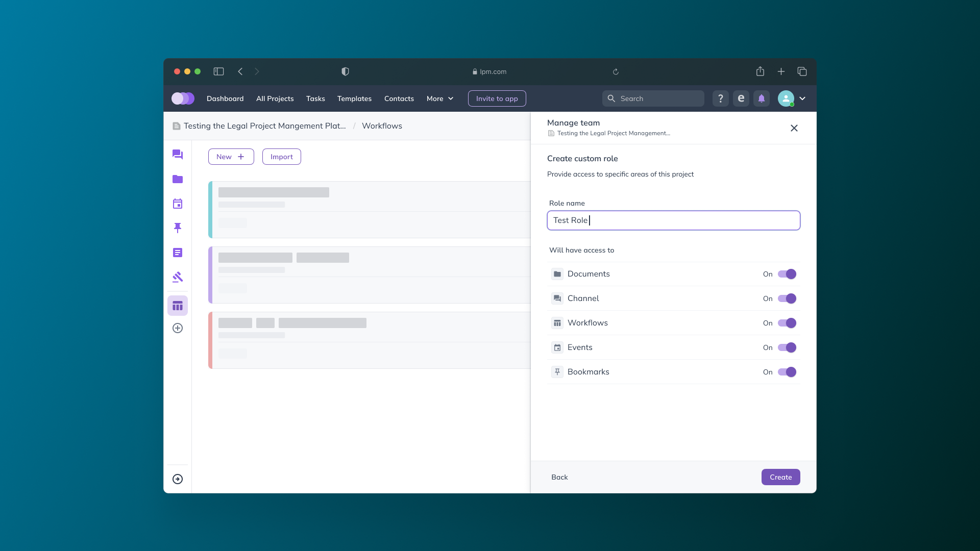The image size is (980, 551).
Task: Open All Projects in navigation
Action: point(275,98)
